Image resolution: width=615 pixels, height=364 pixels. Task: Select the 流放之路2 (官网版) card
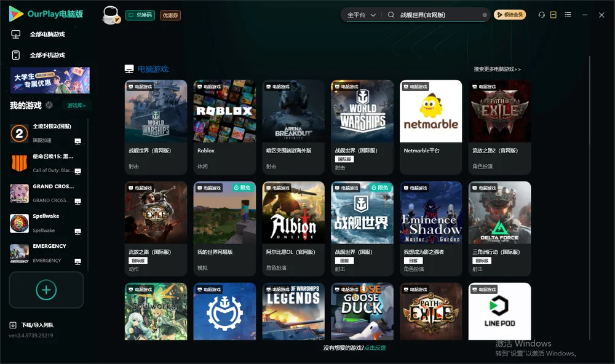[x=499, y=127]
